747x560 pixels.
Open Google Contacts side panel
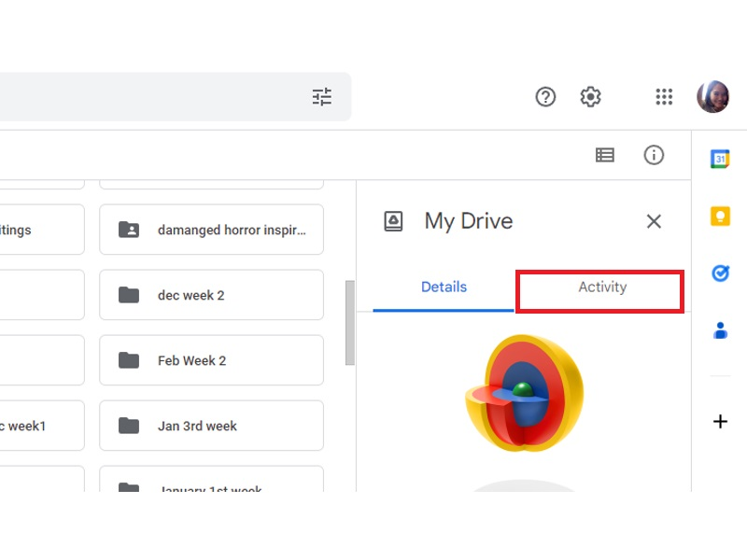pos(720,330)
